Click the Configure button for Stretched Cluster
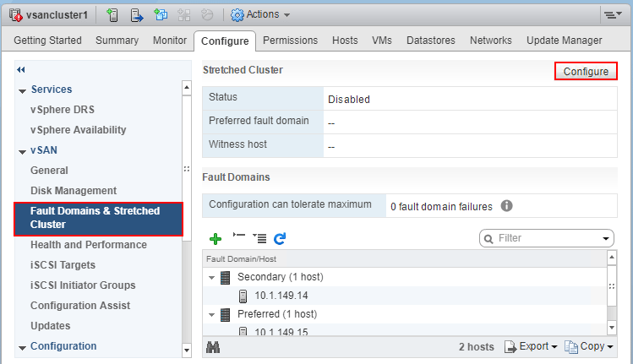Screen dimensions: 633x364 coord(586,72)
